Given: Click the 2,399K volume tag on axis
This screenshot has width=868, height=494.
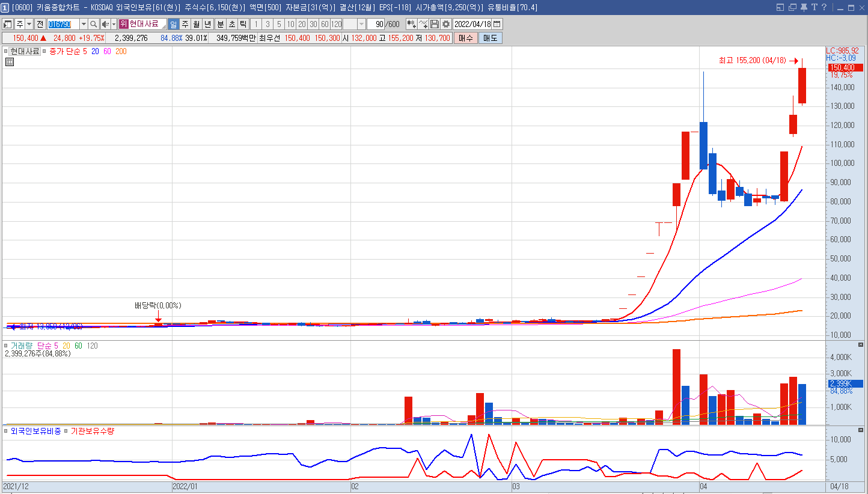Looking at the screenshot, I should (845, 383).
